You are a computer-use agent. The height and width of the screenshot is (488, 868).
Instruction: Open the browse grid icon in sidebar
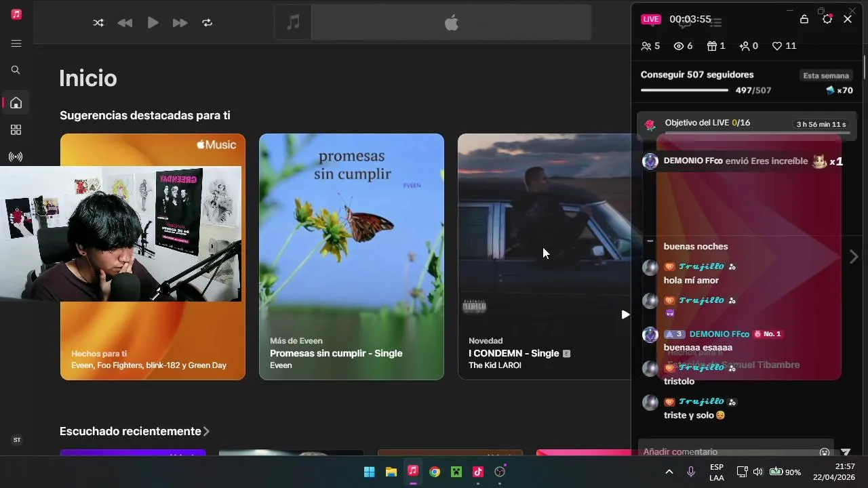click(x=16, y=129)
